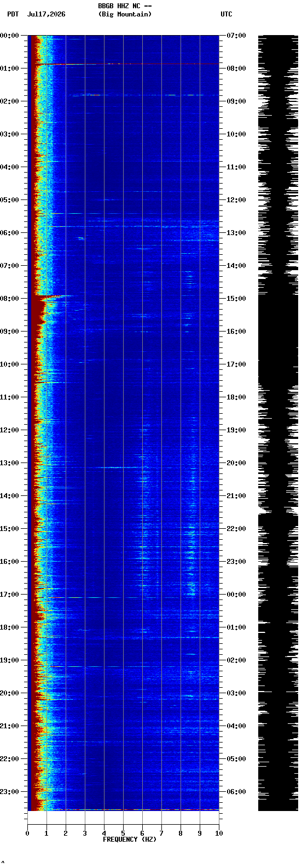Click the station title BBGB HHZ NC --

point(125,6)
